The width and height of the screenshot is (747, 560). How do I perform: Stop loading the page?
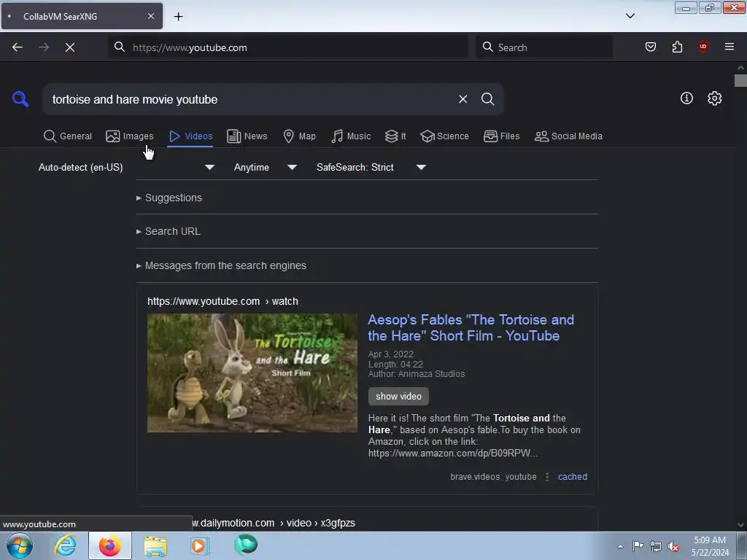pos(69,47)
